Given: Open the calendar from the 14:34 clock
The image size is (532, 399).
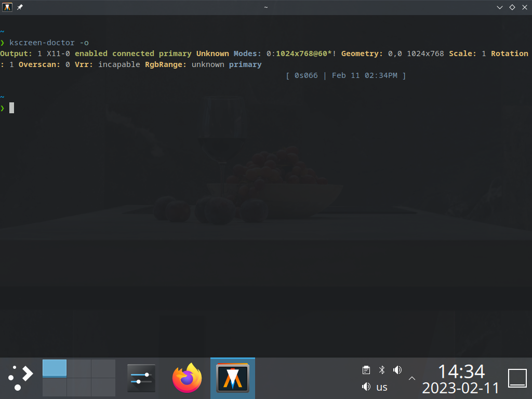Looking at the screenshot, I should pyautogui.click(x=461, y=371).
